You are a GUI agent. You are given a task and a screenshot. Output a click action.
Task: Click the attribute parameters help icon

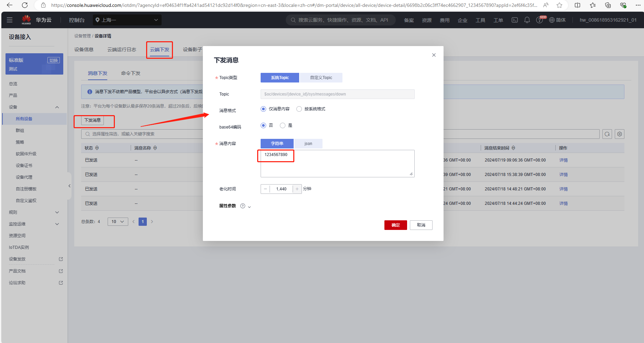point(243,206)
